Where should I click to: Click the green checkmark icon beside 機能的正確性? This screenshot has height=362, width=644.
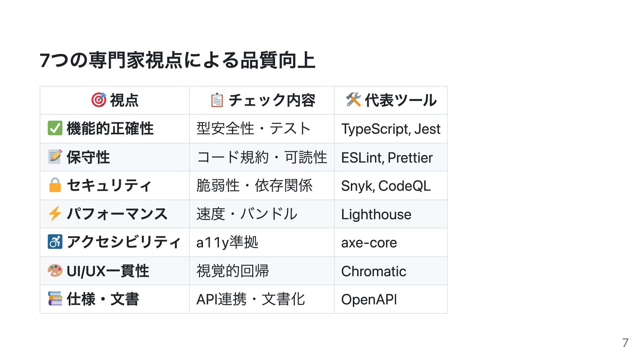tap(55, 128)
